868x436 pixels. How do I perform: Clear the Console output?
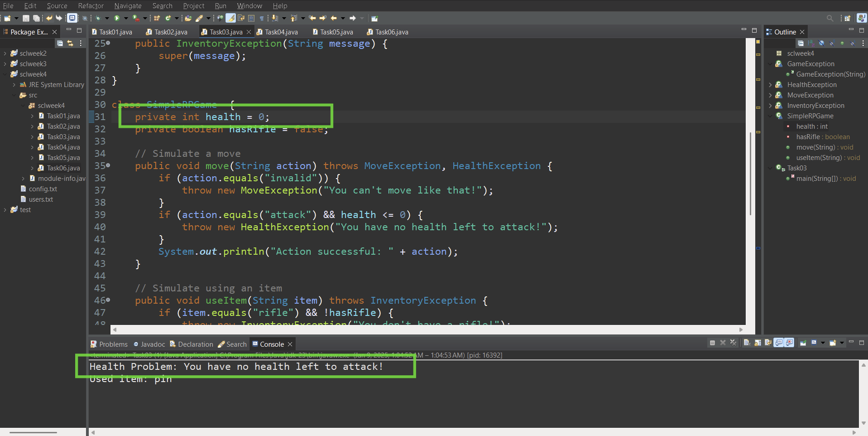pyautogui.click(x=747, y=343)
